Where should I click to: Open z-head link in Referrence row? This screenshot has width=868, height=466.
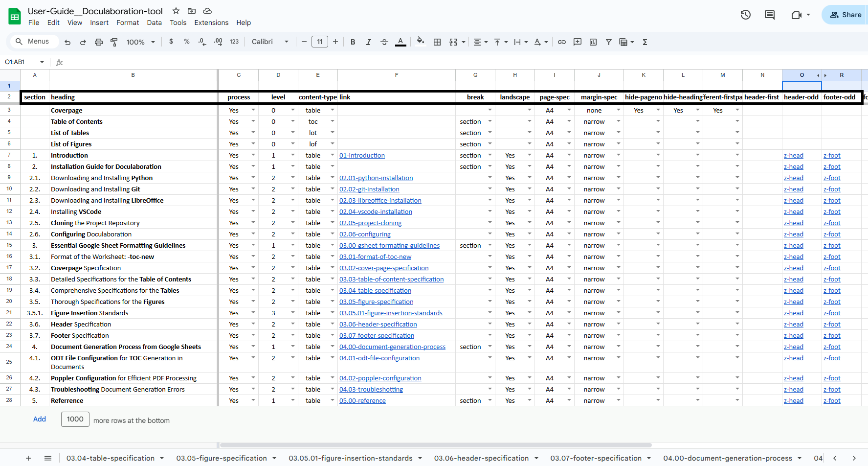click(x=793, y=400)
